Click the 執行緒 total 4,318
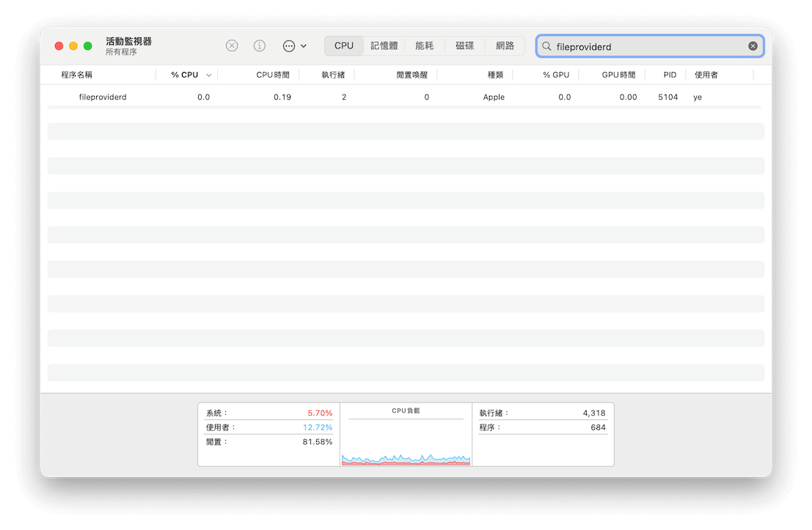Screen dimensions: 812x530 [594, 413]
